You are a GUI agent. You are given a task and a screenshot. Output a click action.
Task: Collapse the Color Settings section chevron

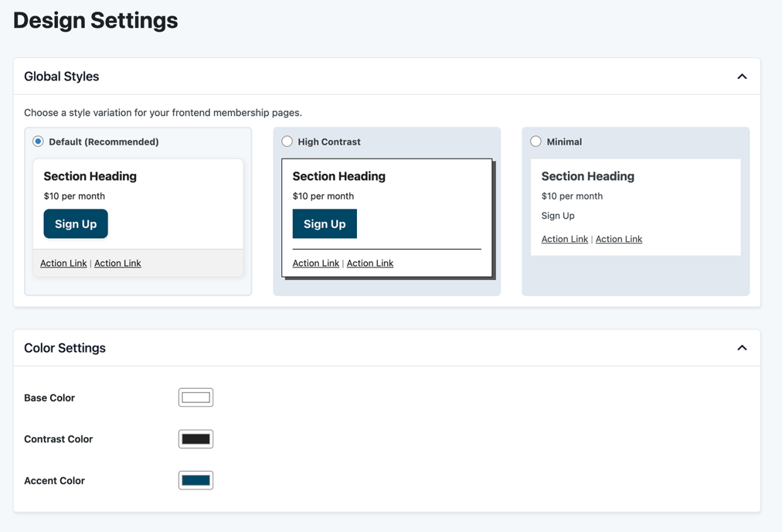coord(741,348)
